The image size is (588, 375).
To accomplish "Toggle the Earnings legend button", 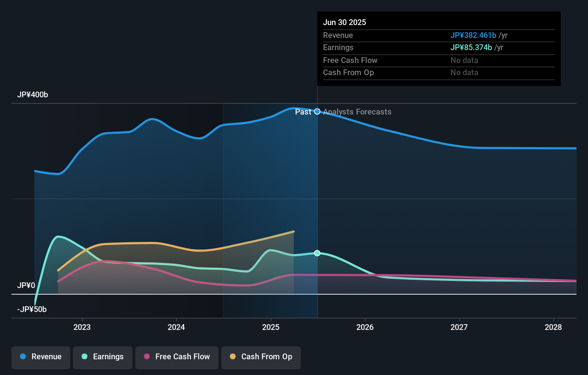I will click(x=103, y=357).
